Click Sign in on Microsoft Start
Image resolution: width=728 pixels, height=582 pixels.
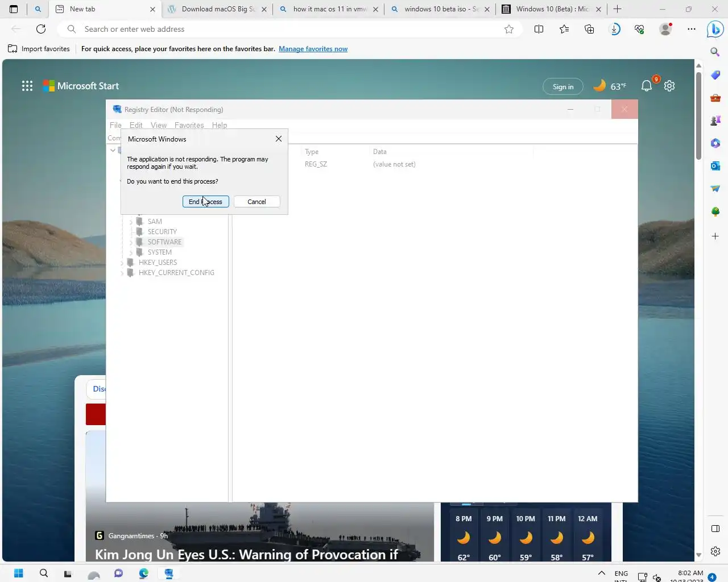(x=563, y=86)
